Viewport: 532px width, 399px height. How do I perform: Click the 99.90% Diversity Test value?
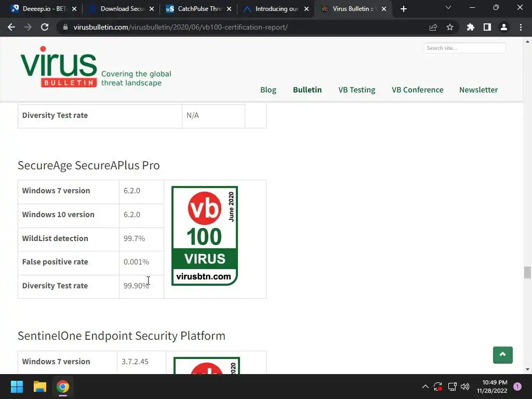point(137,286)
